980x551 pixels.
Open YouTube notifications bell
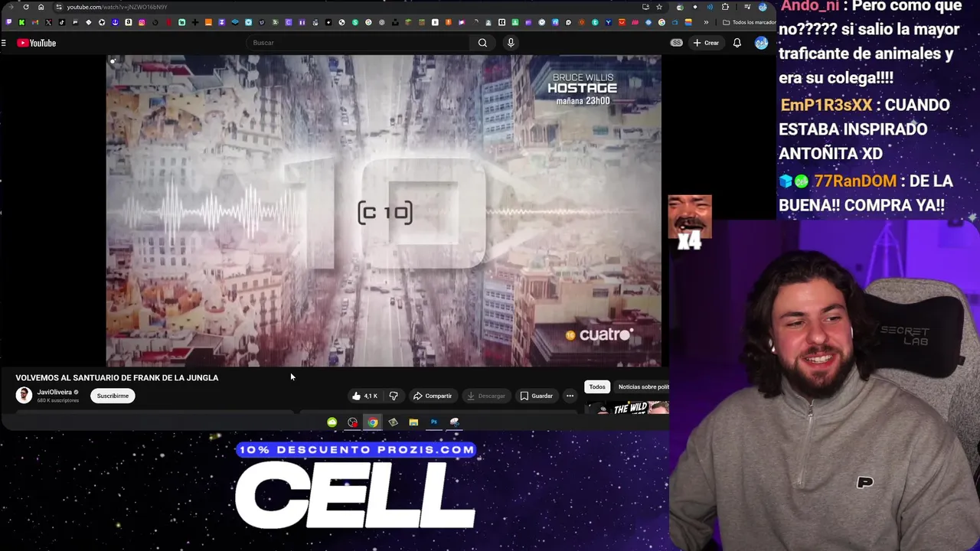(x=737, y=43)
